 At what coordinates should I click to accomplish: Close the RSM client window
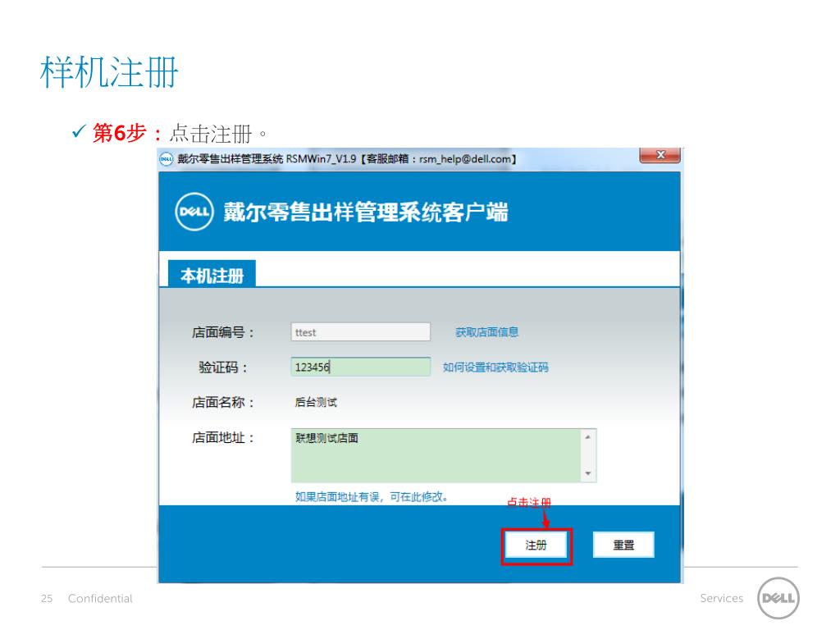(660, 155)
